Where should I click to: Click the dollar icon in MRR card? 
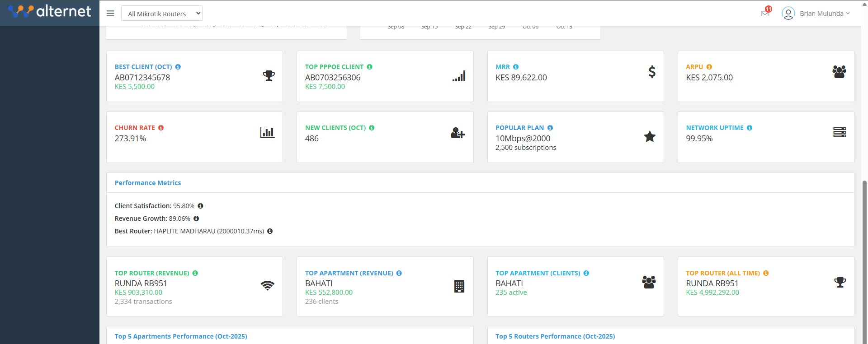(651, 72)
